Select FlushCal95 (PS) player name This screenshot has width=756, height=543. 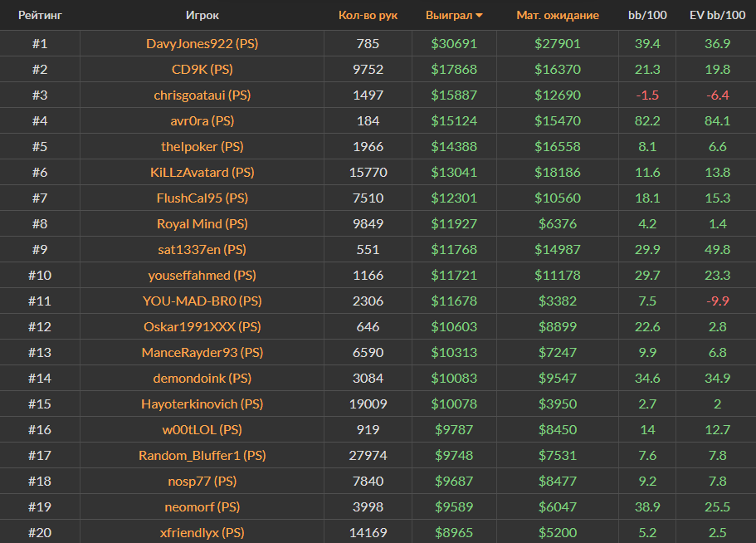[x=202, y=198]
